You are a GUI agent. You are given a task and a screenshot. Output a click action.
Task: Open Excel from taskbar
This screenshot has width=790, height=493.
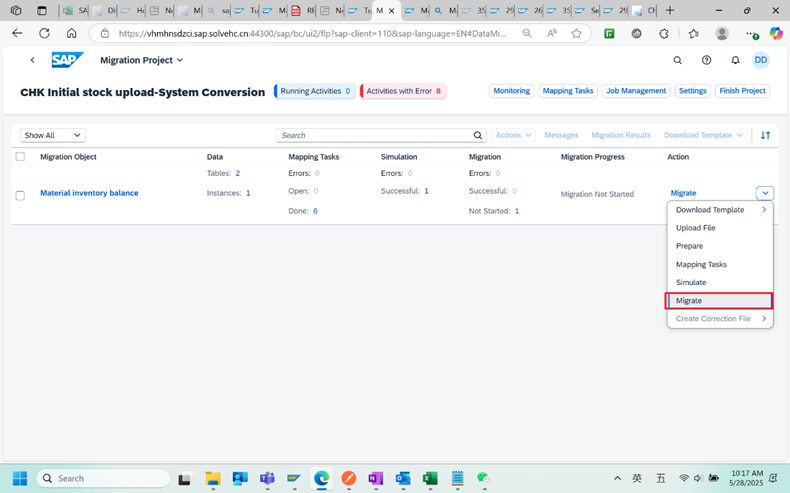point(430,478)
